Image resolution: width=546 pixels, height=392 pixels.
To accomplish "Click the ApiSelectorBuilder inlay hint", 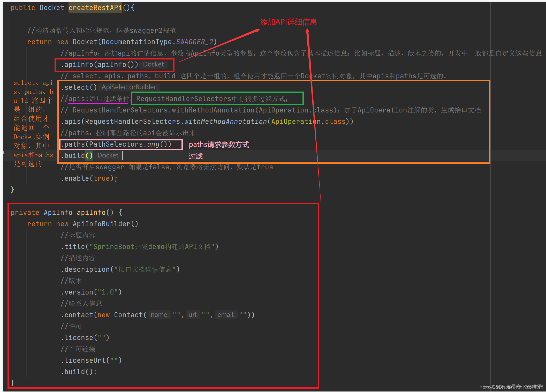I will [129, 87].
